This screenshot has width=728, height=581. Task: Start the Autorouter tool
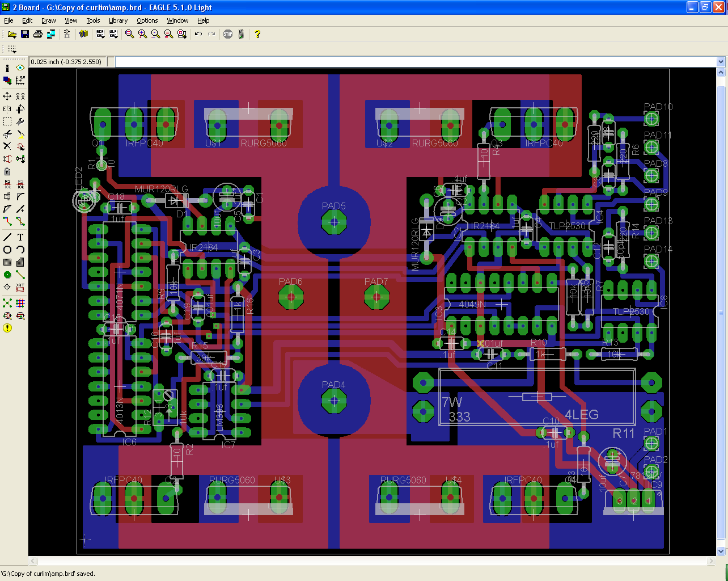[20, 303]
